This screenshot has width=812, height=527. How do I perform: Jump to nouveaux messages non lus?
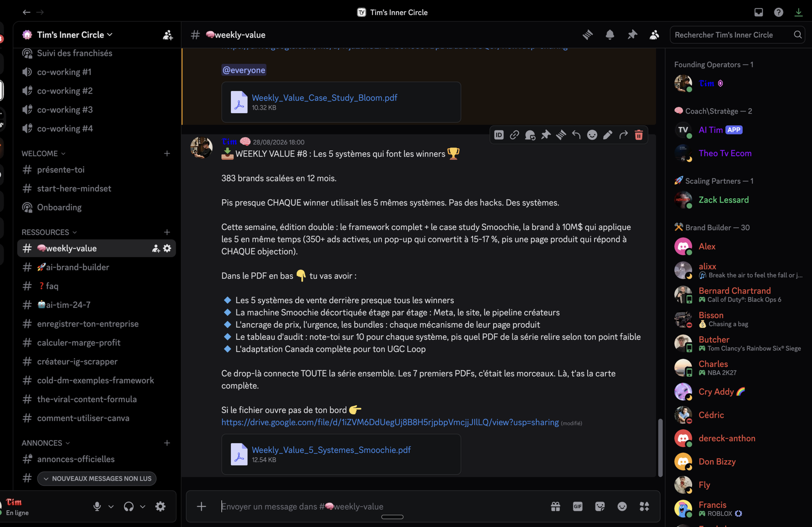point(97,478)
